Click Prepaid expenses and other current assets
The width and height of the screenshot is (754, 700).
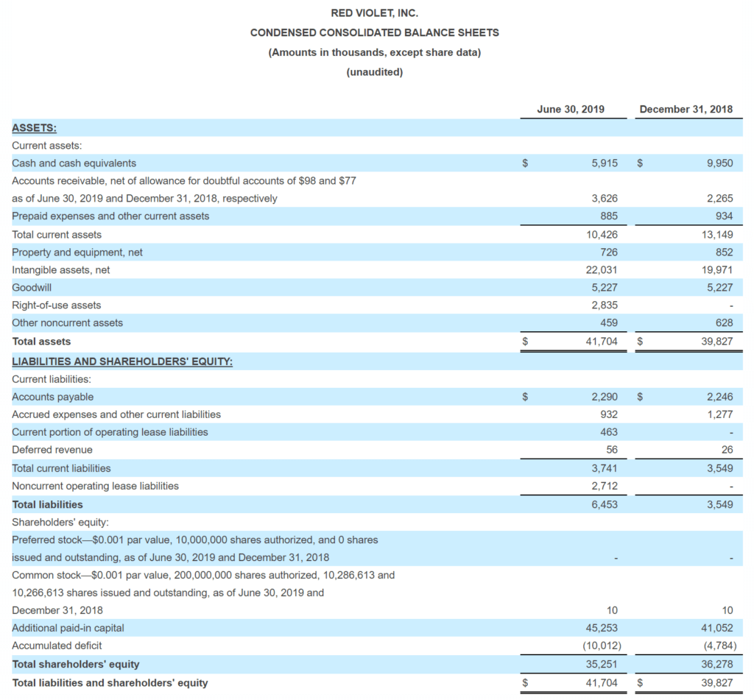110,216
